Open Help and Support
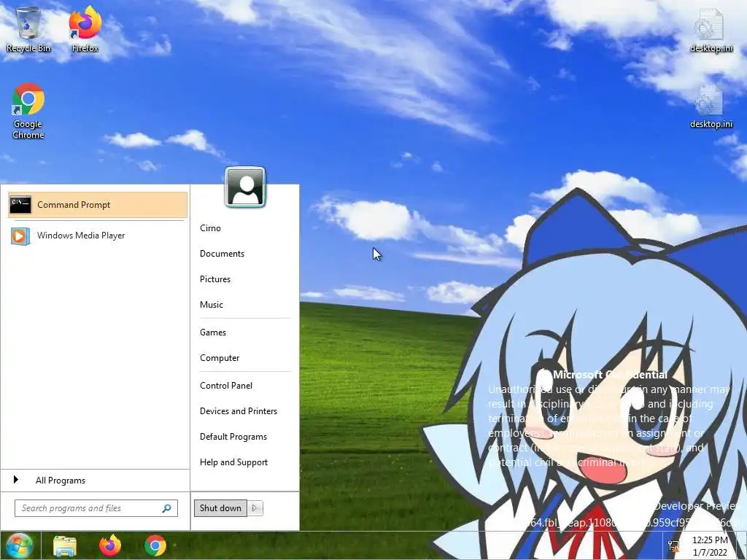Image resolution: width=747 pixels, height=560 pixels. coord(233,462)
